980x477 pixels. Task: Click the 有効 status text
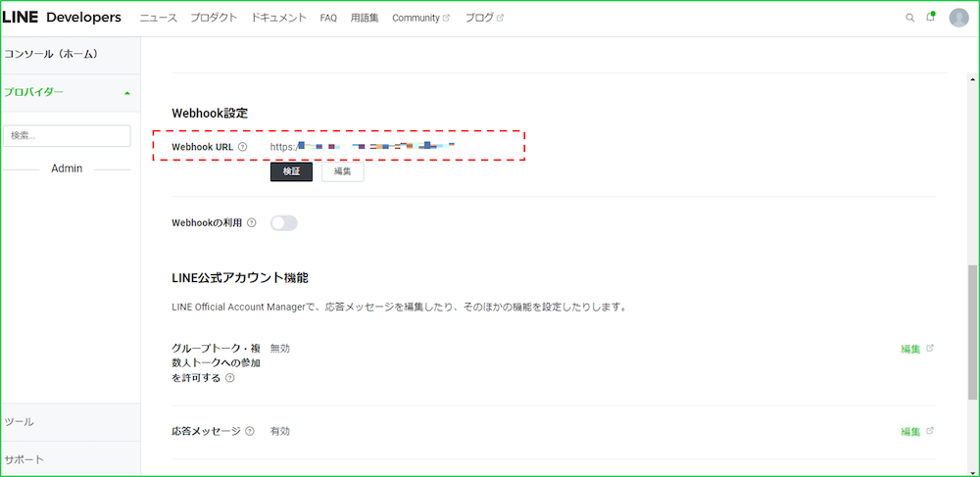tap(280, 431)
